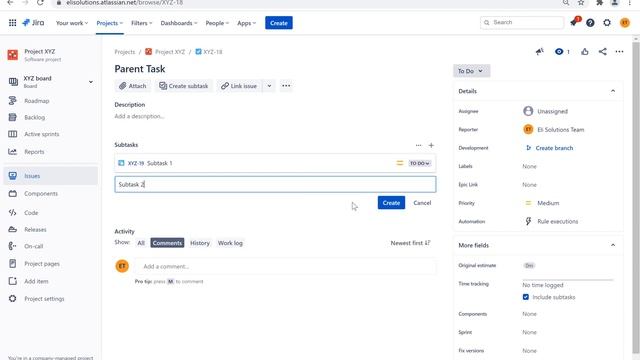Click the Rule executions automation link
Viewport: 640px width, 360px height.
coord(558,221)
